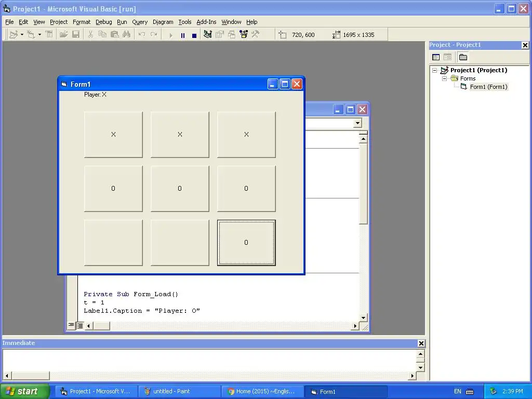Click the middle-row right 0 button
The width and height of the screenshot is (532, 399).
point(246,188)
